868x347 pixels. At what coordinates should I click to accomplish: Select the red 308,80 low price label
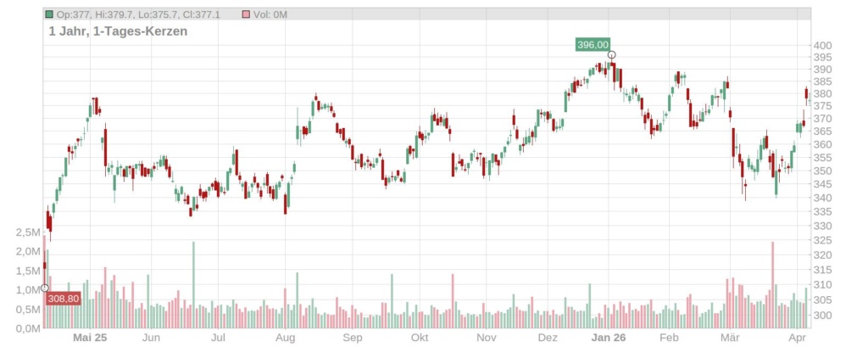tap(64, 299)
